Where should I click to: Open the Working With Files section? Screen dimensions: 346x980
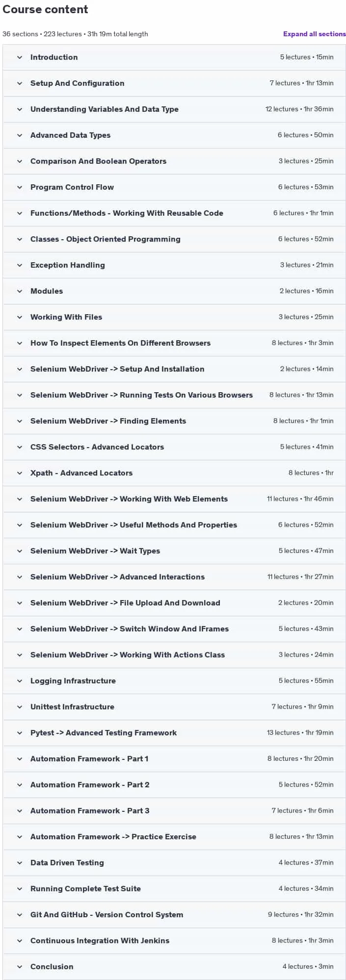[x=174, y=317]
